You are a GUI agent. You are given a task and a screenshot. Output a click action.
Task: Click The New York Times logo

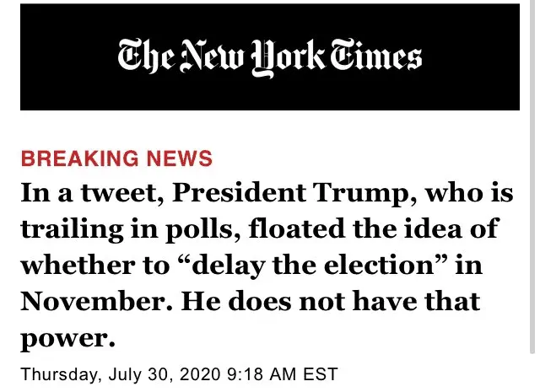click(x=270, y=56)
